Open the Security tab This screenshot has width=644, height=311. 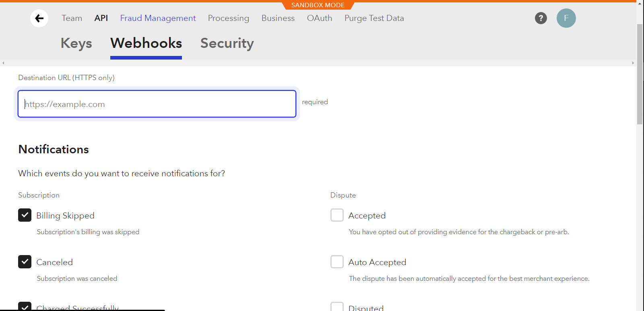tap(227, 43)
